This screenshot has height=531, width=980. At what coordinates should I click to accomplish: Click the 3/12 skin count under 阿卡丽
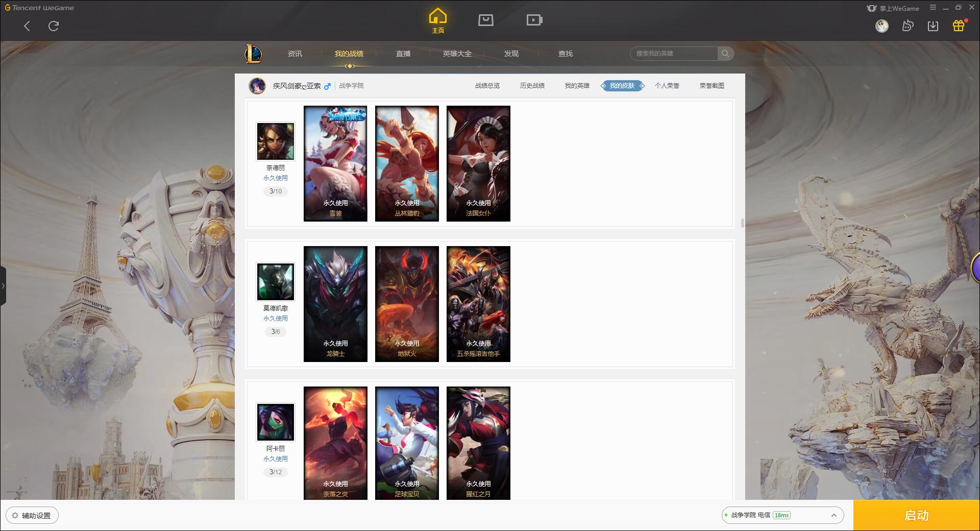point(276,472)
